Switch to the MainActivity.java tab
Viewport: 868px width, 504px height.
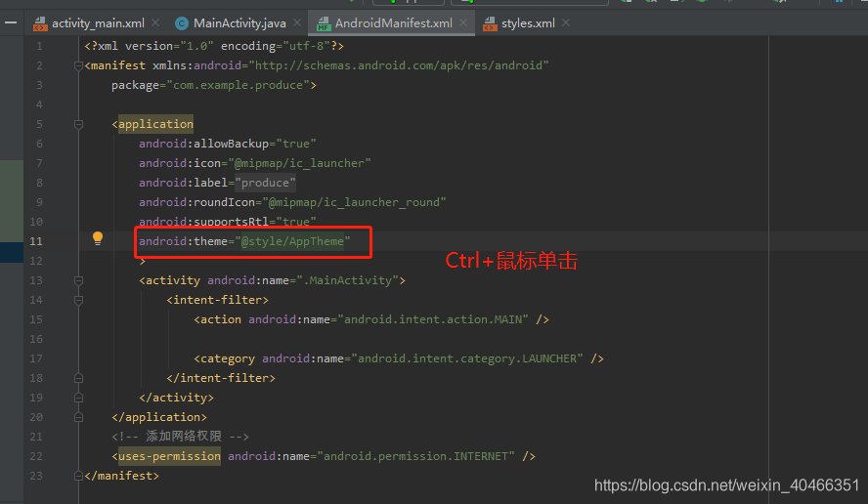(x=239, y=23)
